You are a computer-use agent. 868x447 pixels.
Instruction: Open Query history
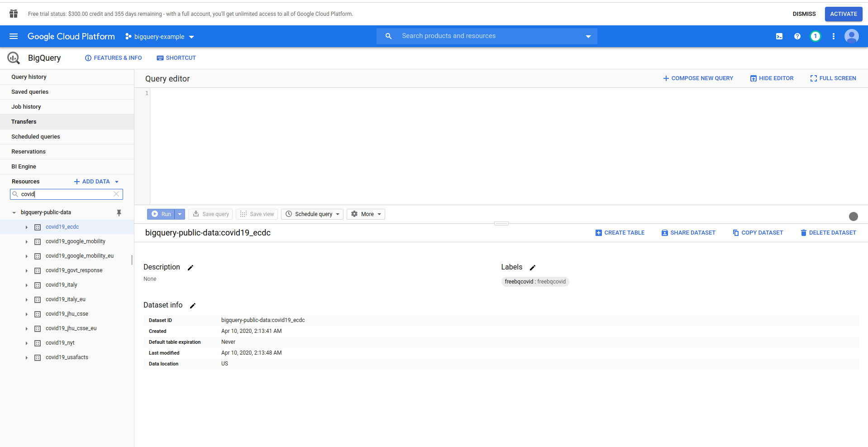67,77
